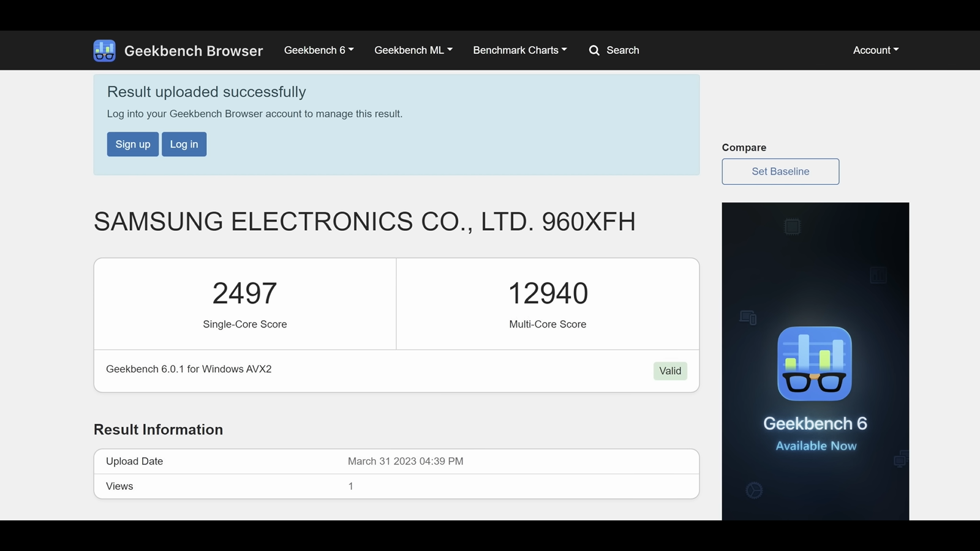Click the green Valid badge
This screenshot has height=551, width=980.
[670, 371]
